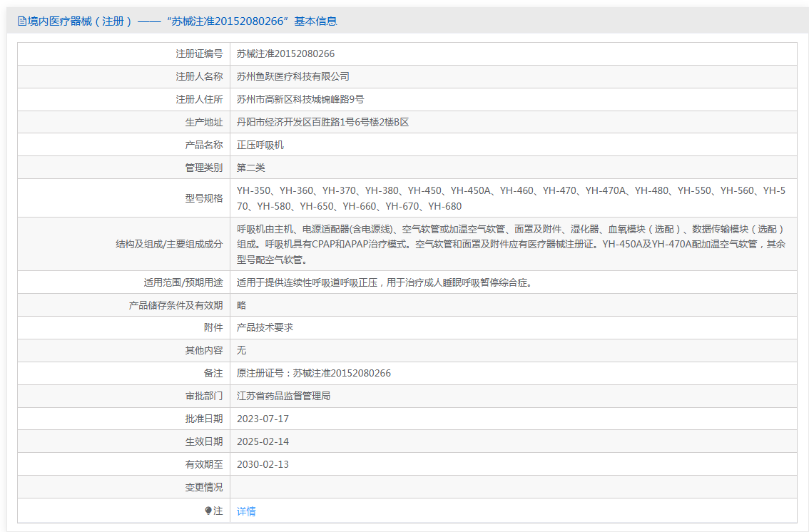Click 产品技术要求 in the 附件 row
The height and width of the screenshot is (532, 809).
click(265, 327)
